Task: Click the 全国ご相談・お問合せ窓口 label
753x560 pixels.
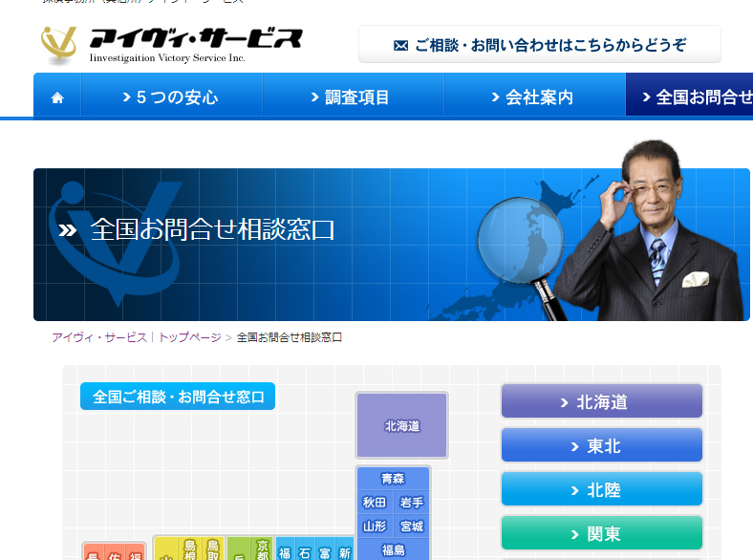Action: point(178,397)
